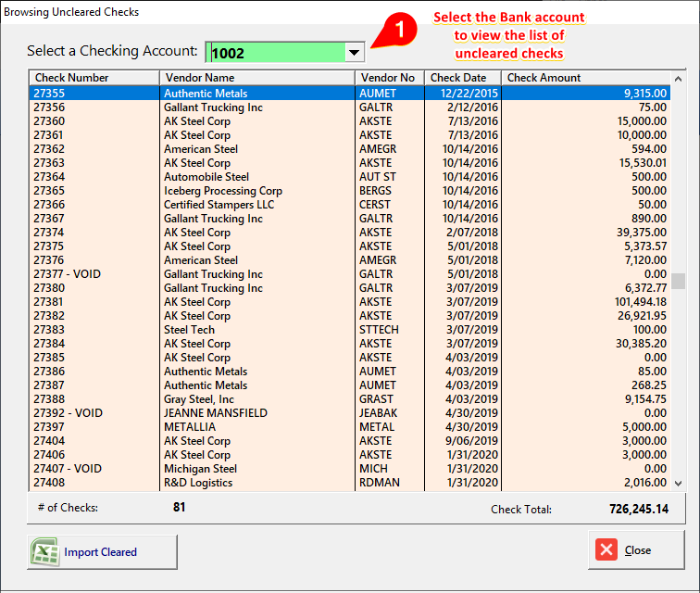Click amount 30,385.20

(641, 343)
